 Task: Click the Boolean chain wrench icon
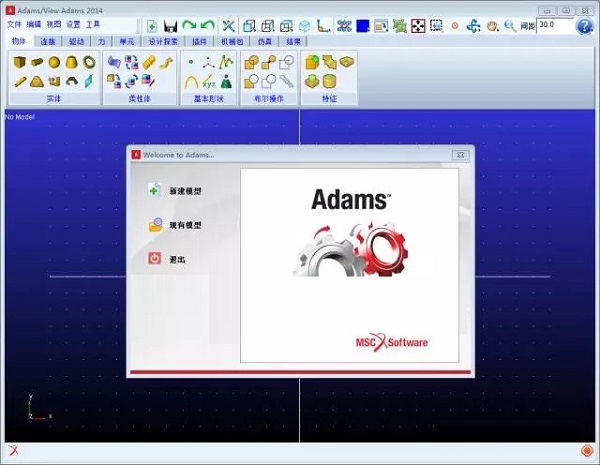click(x=287, y=81)
